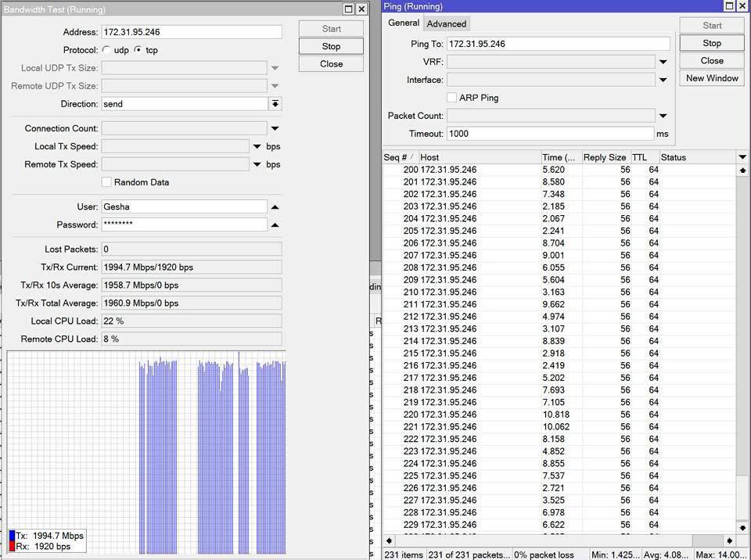Close the Bandwidth Test window via X
Screen dimensions: 751x560
(x=361, y=9)
